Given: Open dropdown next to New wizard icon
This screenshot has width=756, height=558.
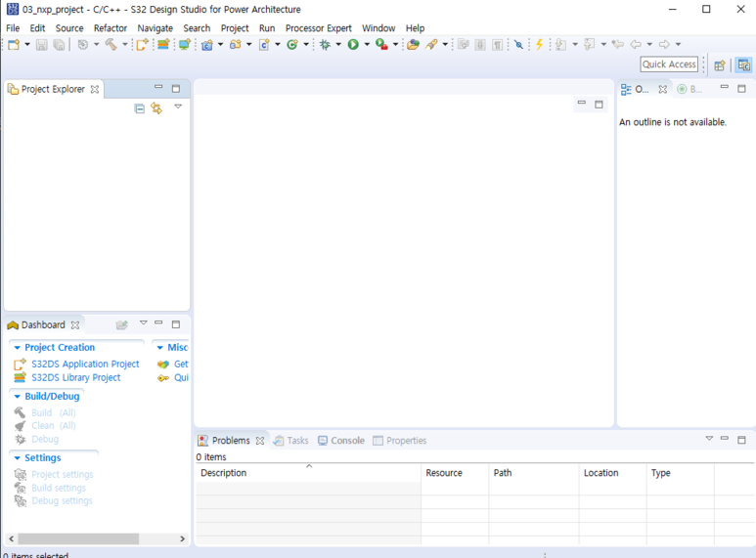Looking at the screenshot, I should [27, 45].
